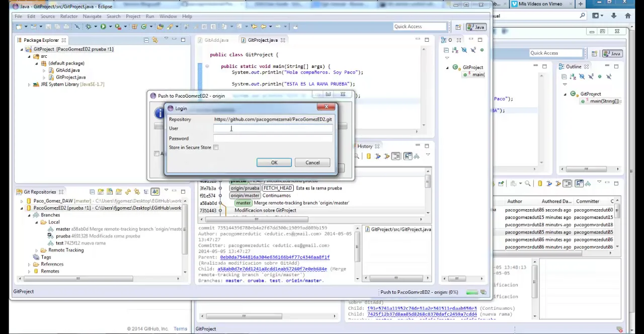
Task: Toggle the highlighted layout button in back History toolbar
Action: point(579,184)
